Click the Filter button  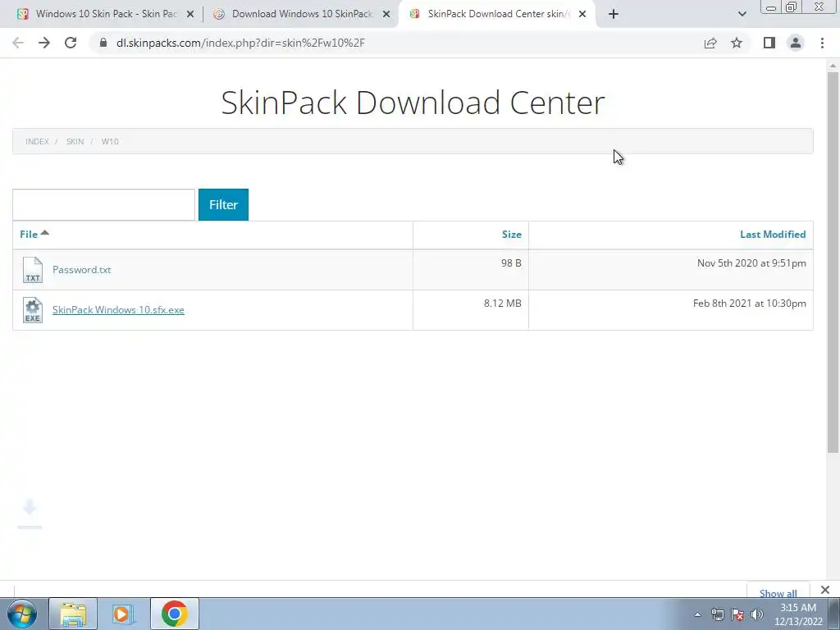point(223,204)
